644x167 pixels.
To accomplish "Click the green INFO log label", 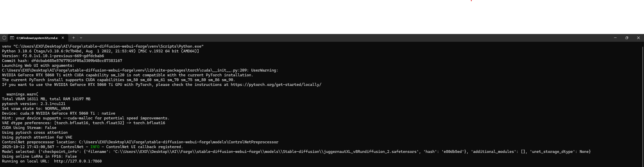I will (x=95, y=147).
